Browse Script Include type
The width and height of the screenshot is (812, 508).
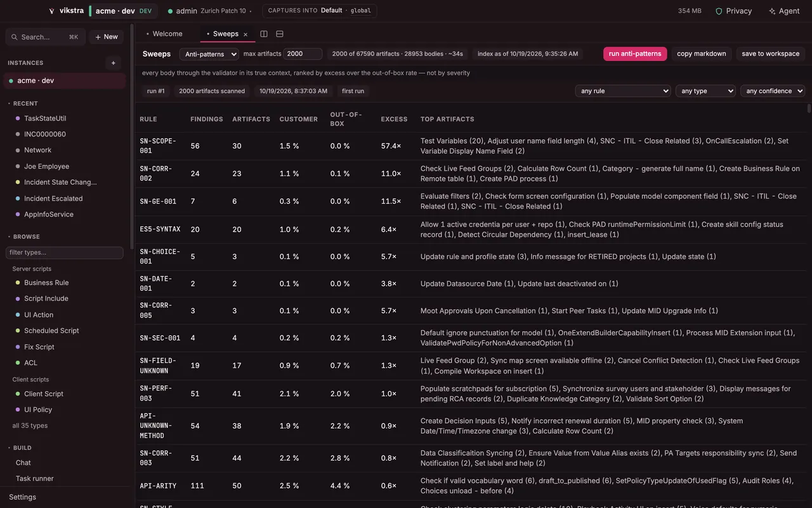[x=46, y=298]
